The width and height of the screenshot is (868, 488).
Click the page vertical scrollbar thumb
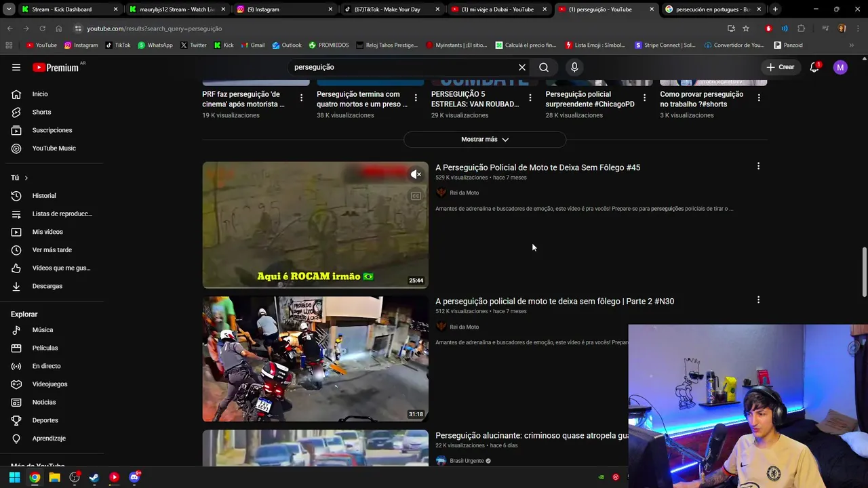[864, 272]
